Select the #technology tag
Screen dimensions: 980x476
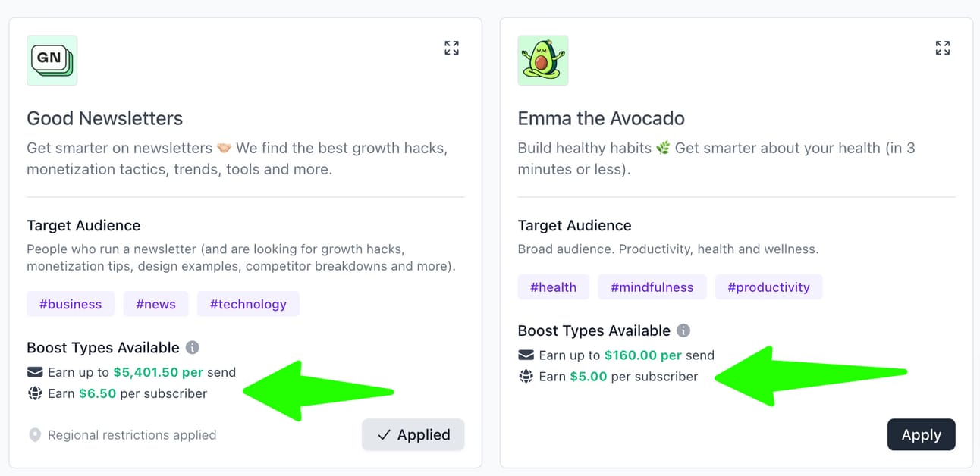[x=248, y=305]
